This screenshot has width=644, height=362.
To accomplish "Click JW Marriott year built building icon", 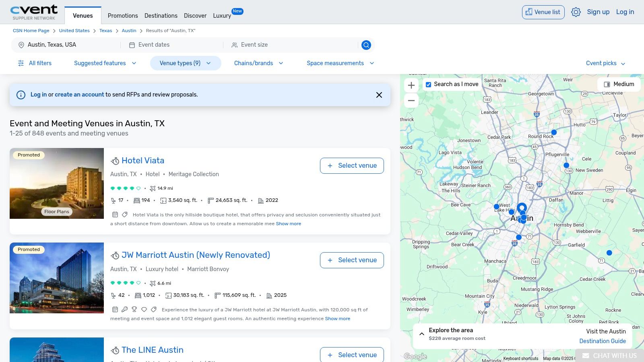I will (269, 295).
